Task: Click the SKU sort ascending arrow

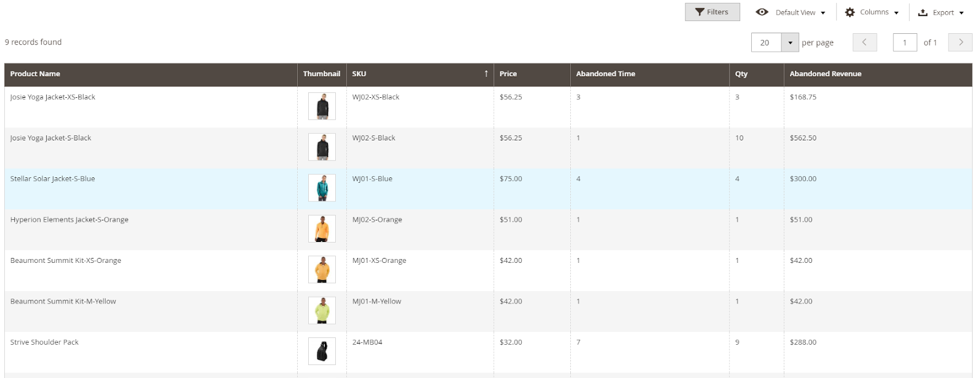Action: [486, 74]
